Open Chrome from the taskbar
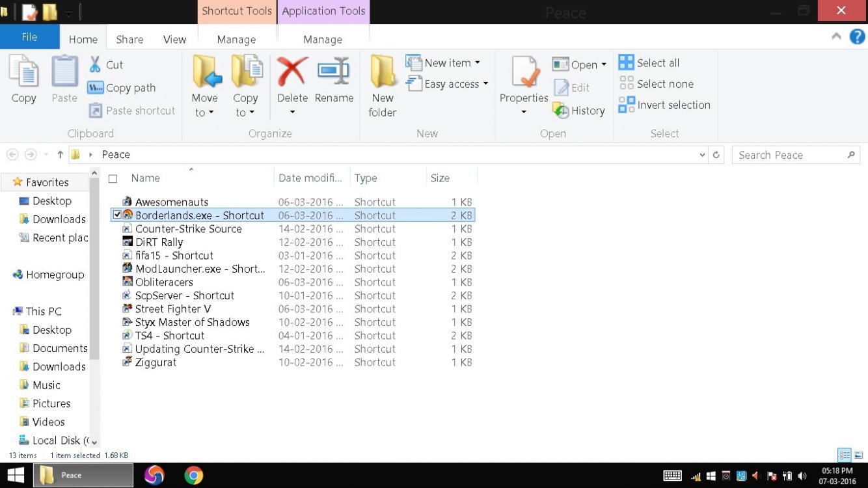Screen dimensions: 868x488 coord(193,476)
